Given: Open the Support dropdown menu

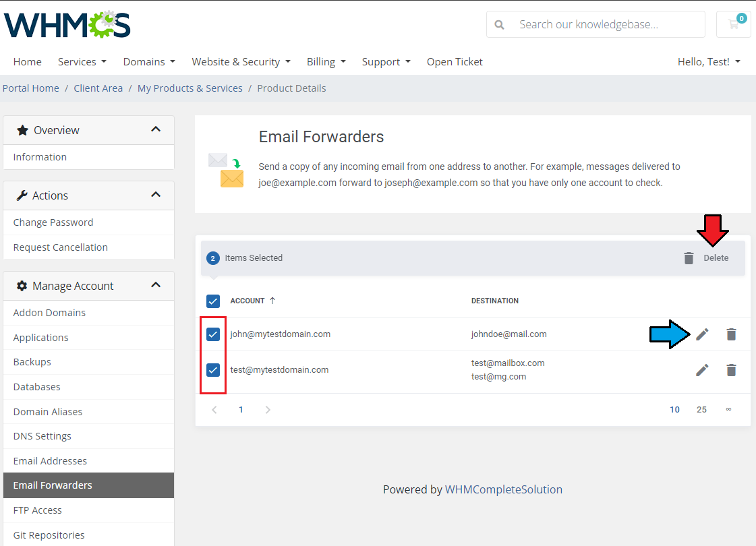Looking at the screenshot, I should [386, 62].
